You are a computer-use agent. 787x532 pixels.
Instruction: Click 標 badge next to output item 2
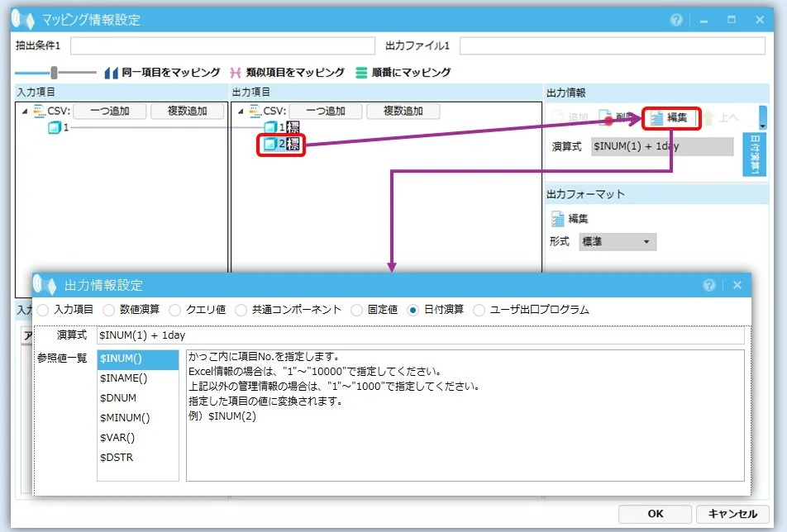pyautogui.click(x=293, y=144)
